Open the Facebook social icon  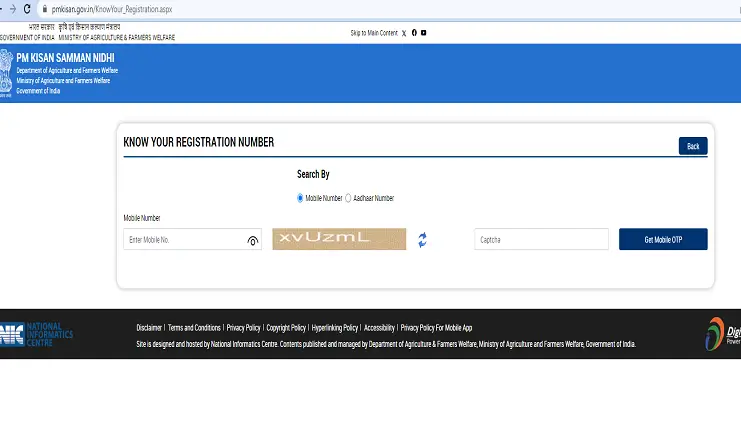tap(414, 33)
